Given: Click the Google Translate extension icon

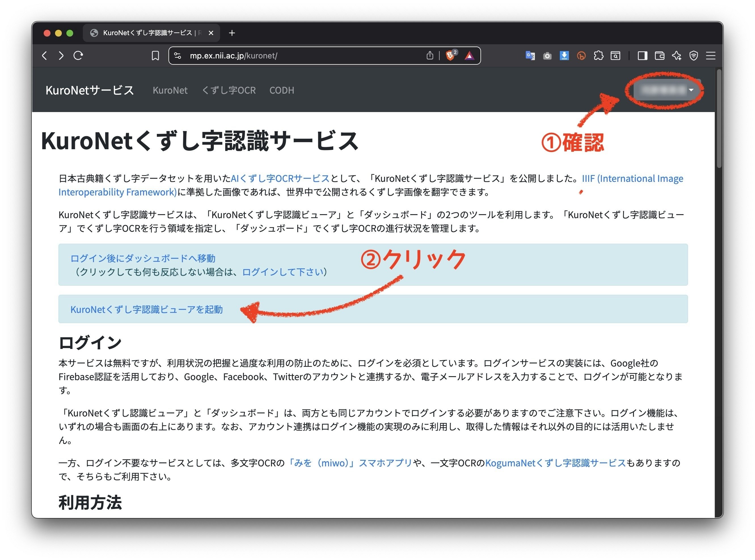Looking at the screenshot, I should click(x=530, y=56).
